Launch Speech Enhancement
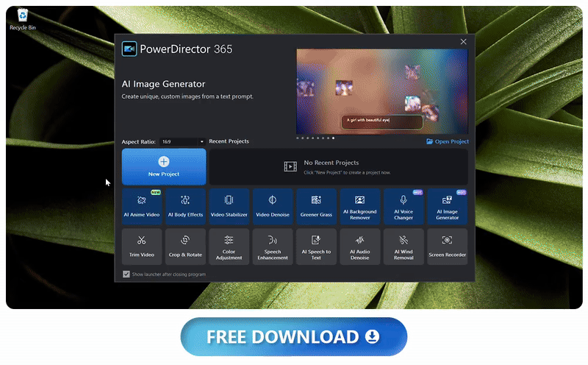The image size is (588, 365). (273, 247)
